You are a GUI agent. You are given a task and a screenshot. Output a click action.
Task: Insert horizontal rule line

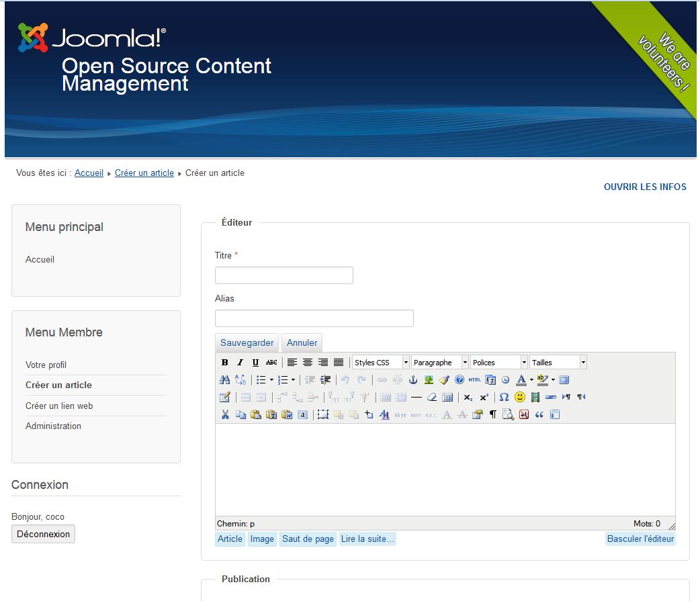[417, 397]
